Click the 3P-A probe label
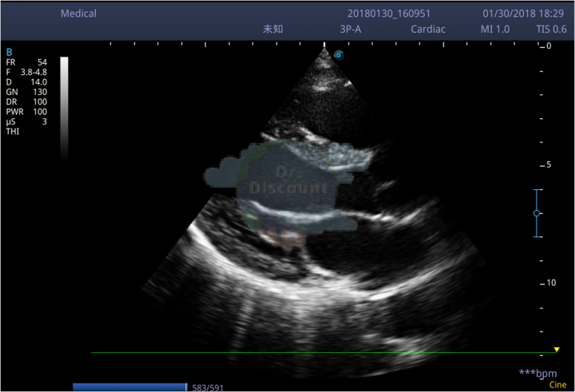Viewport: 575px width, 392px height. pyautogui.click(x=351, y=30)
